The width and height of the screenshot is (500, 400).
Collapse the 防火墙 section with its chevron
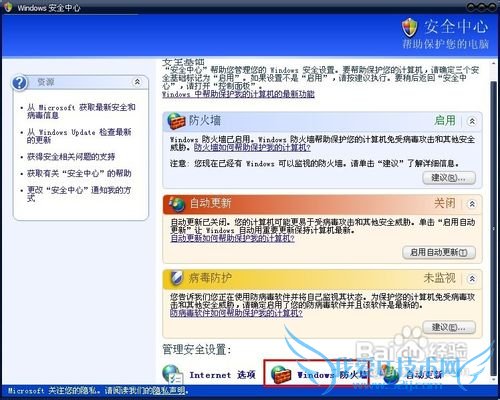tap(472, 121)
